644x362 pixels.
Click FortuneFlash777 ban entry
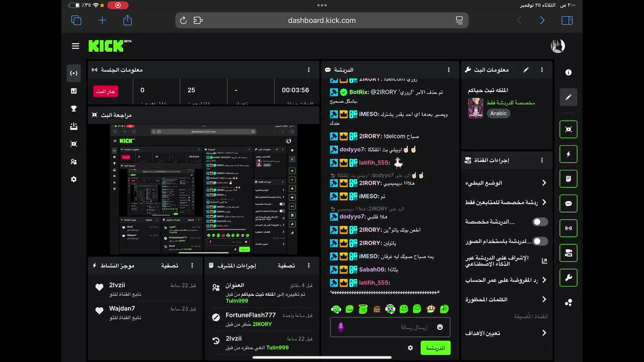262,319
